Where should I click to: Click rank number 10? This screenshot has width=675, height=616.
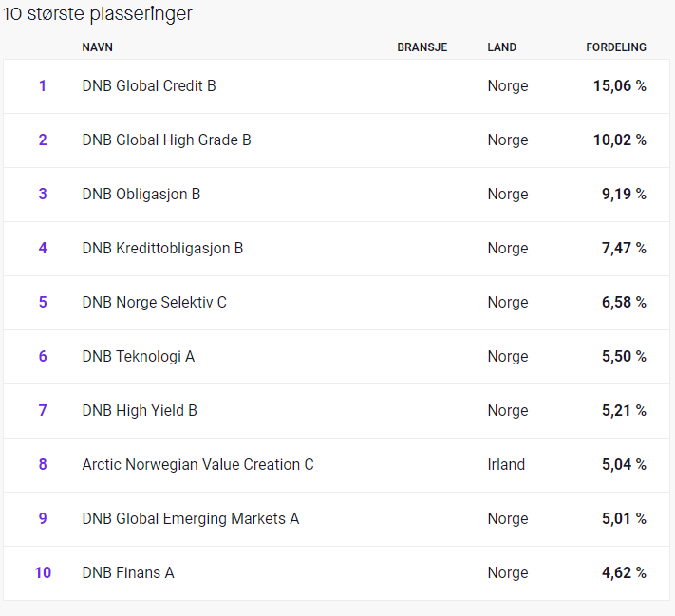pyautogui.click(x=43, y=573)
